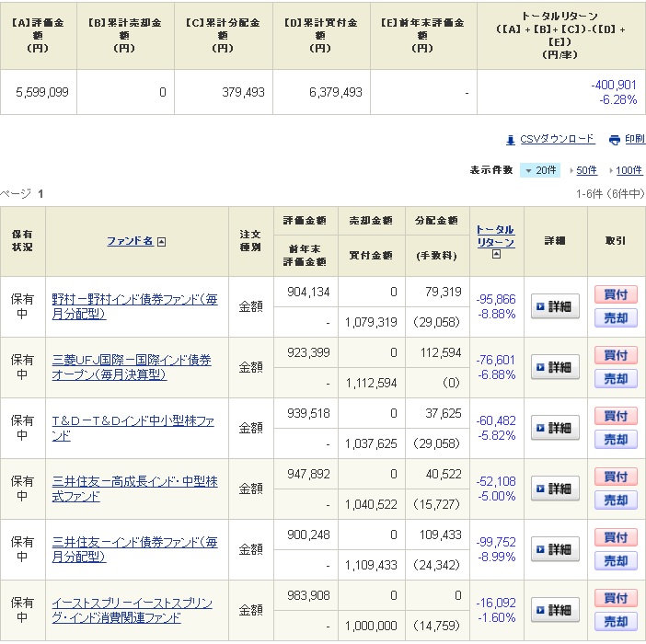Click 売却 button for イーストスプリング fund
Screen dimensions: 646x644
coord(616,622)
